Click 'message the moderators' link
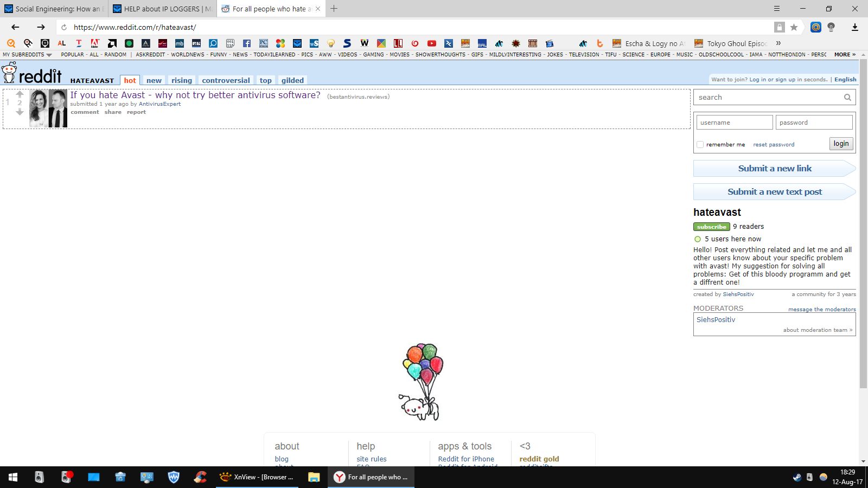 822,310
